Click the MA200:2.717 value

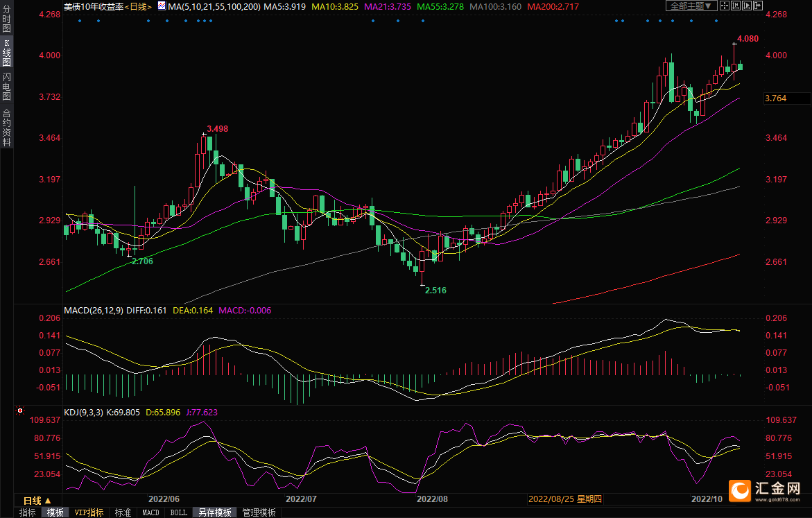[553, 7]
